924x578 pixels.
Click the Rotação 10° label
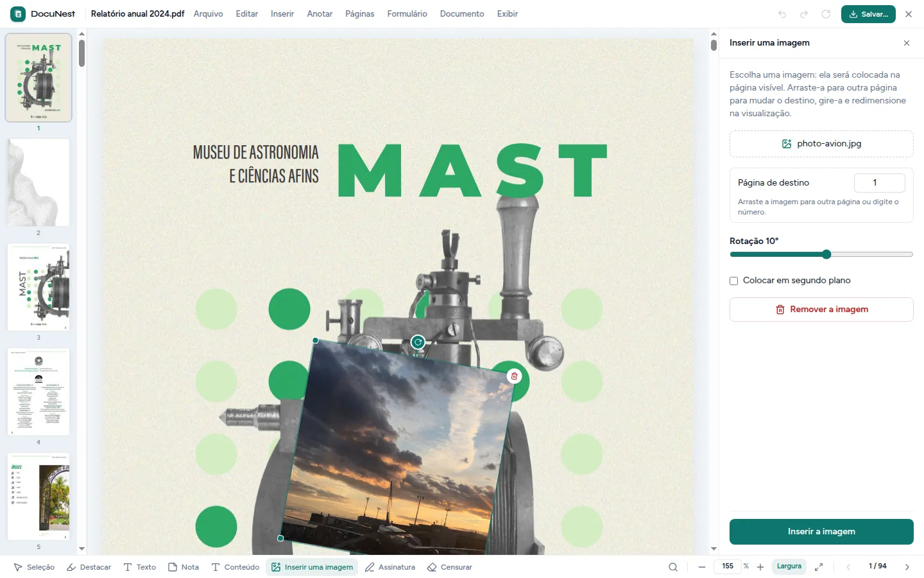point(754,241)
